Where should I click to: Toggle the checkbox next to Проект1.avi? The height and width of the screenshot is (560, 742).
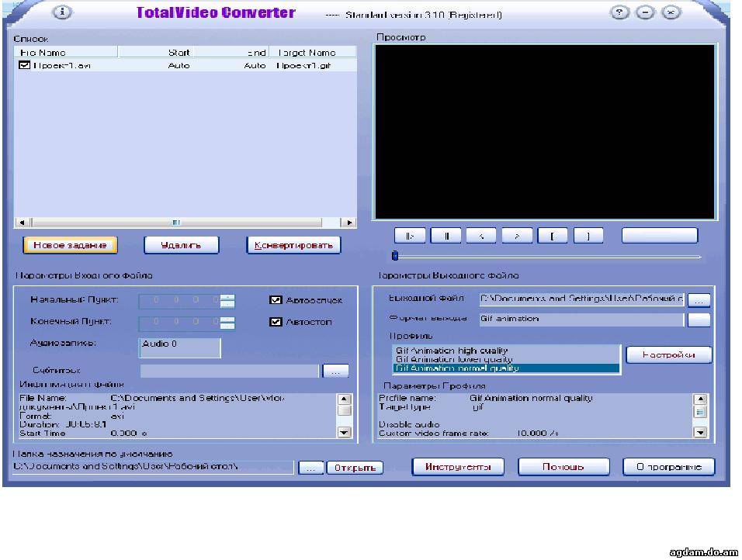coord(24,65)
